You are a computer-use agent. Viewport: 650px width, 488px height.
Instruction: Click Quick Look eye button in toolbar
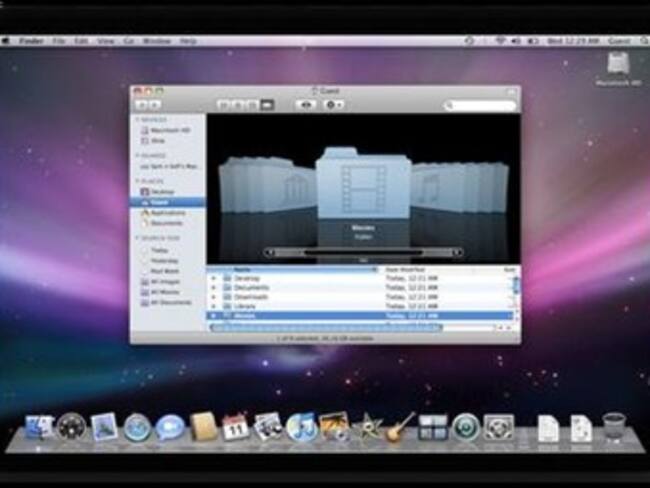[x=304, y=104]
